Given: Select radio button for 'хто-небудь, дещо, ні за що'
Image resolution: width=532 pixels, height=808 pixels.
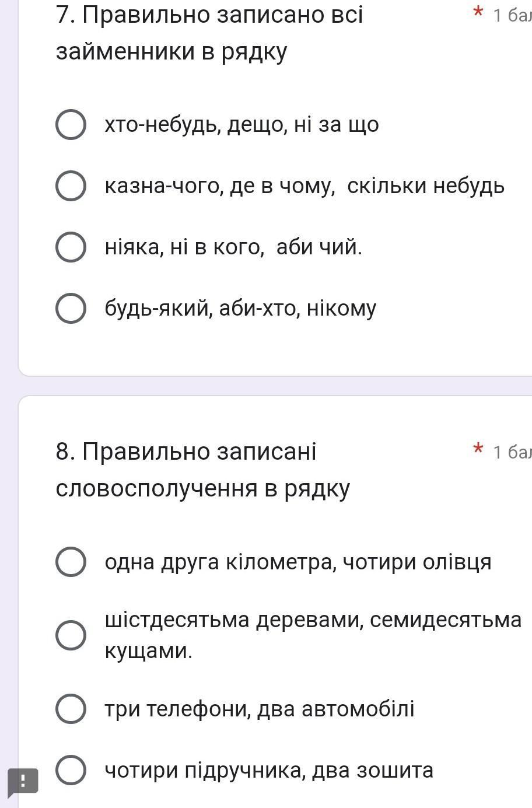Looking at the screenshot, I should (x=71, y=125).
